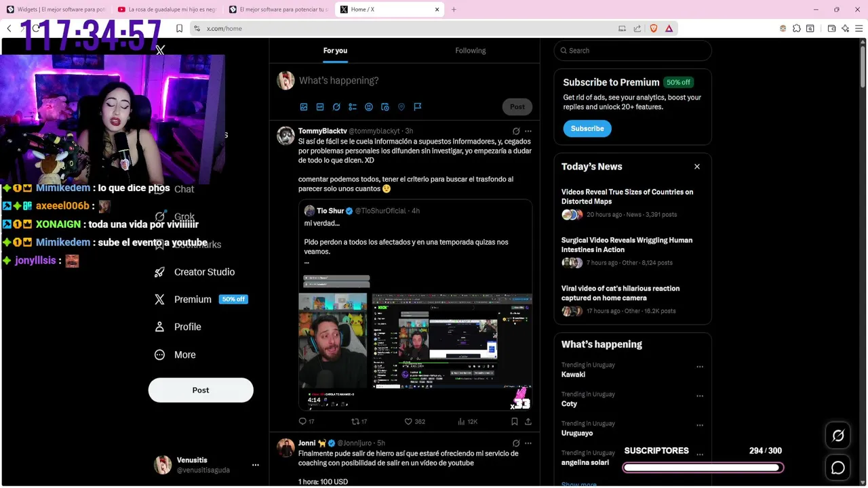
Task: Switch to the Widgets browser tab
Action: 56,9
